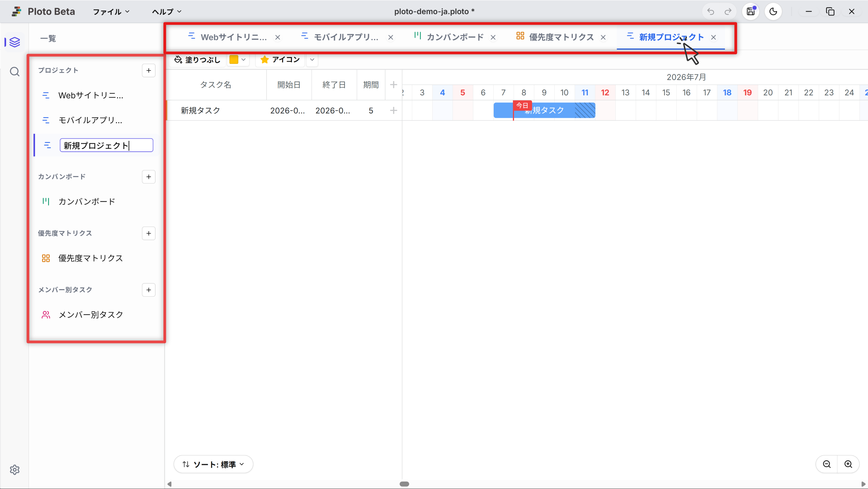Zoom out the Gantt timeline

point(827,464)
